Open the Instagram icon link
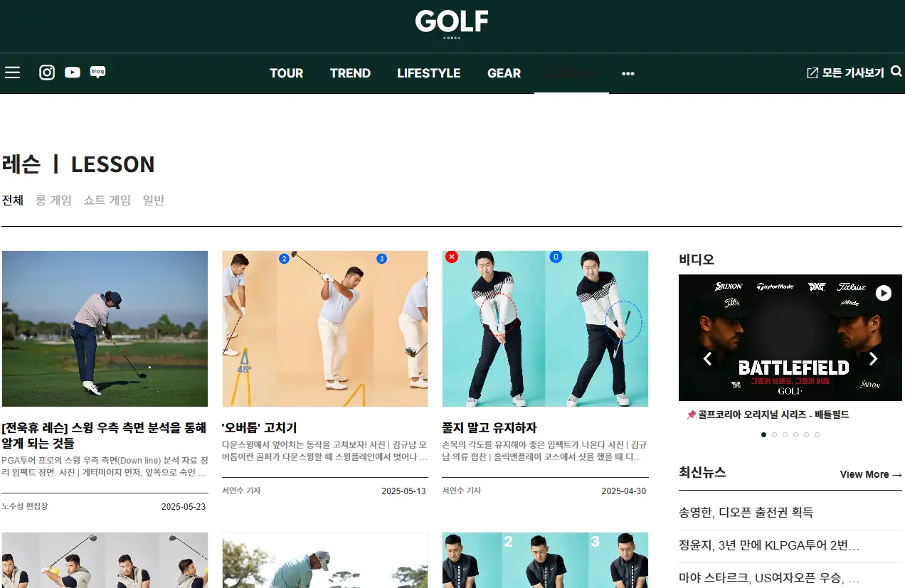905x588 pixels. coord(47,73)
